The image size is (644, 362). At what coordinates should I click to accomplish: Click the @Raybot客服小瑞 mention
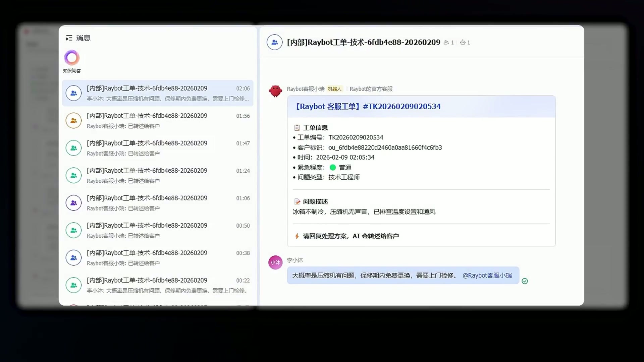[x=487, y=276]
